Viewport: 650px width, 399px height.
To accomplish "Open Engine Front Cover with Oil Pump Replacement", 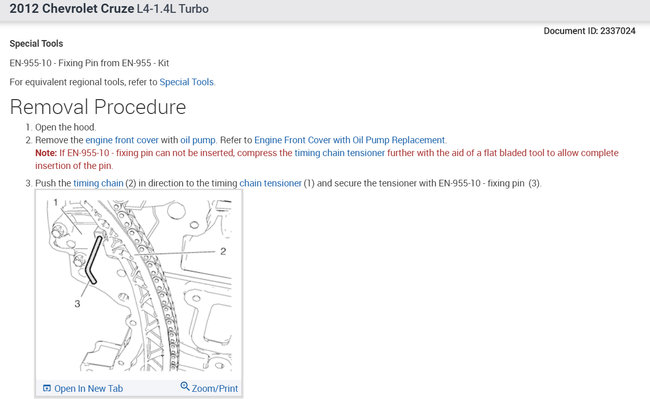I will pos(349,140).
